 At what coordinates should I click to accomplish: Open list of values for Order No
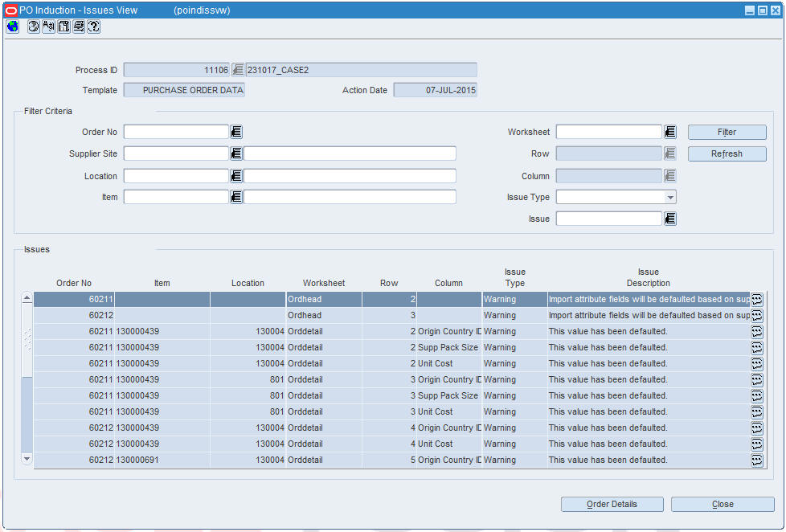tap(236, 132)
